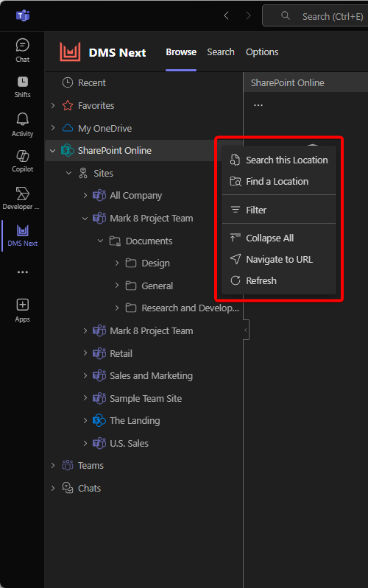Collapse the tree panel with the splitter arrow
This screenshot has height=588, width=368.
[x=246, y=330]
